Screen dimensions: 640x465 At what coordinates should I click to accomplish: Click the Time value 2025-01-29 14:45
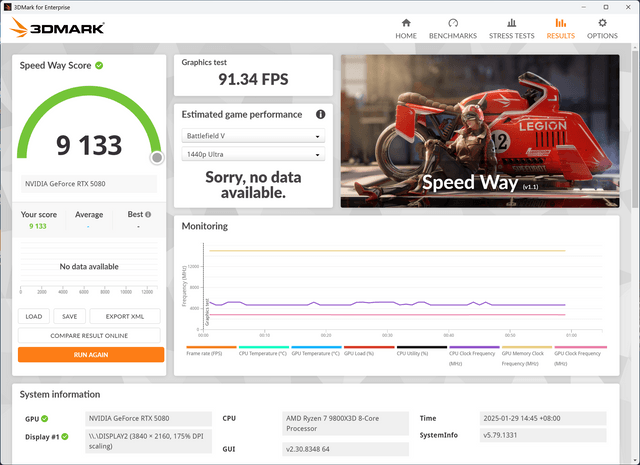click(543, 418)
